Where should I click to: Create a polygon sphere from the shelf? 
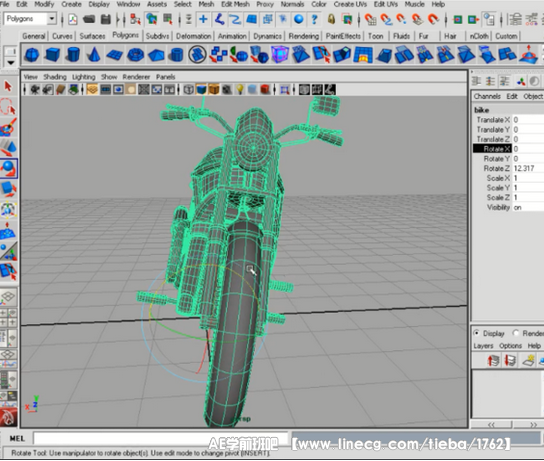32,55
